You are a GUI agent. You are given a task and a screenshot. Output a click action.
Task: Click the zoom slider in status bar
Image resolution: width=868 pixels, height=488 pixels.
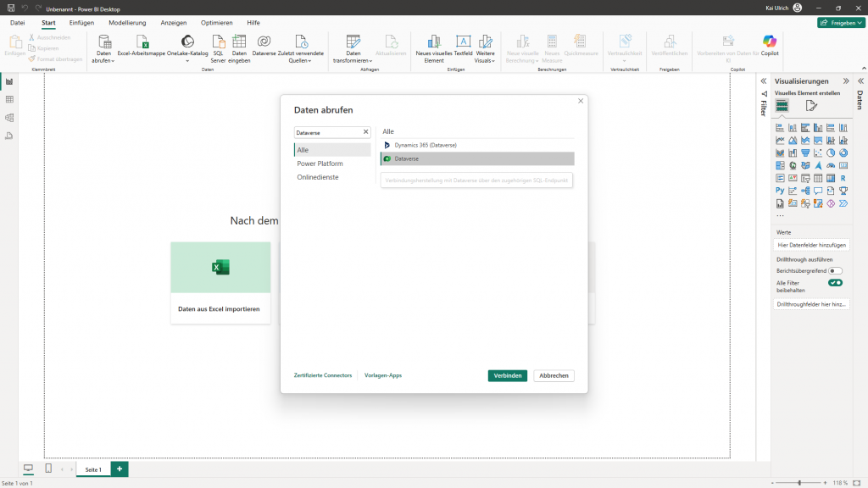[799, 483]
